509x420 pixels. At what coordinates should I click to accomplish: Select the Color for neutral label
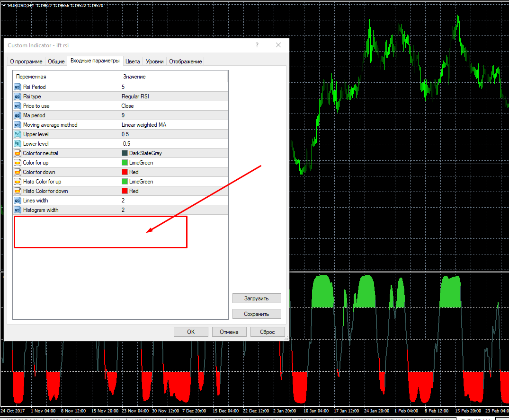(41, 153)
